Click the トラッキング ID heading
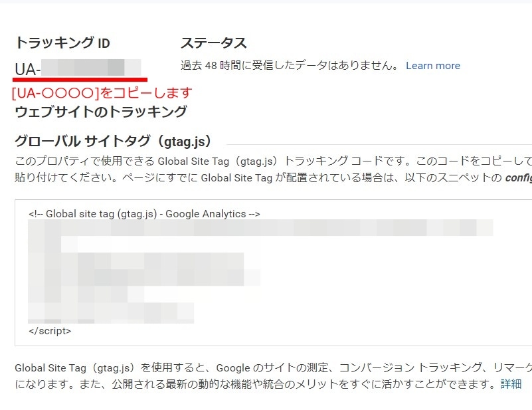532x410 pixels. click(x=63, y=43)
